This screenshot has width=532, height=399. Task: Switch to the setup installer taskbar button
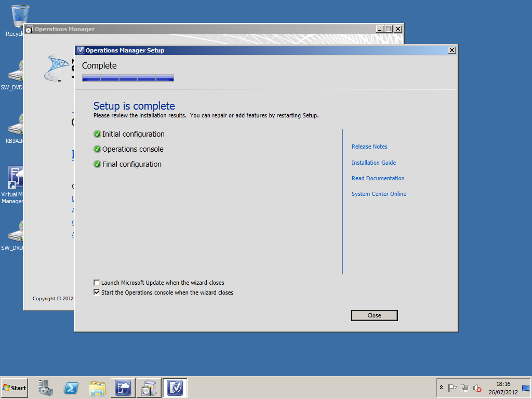(149, 388)
